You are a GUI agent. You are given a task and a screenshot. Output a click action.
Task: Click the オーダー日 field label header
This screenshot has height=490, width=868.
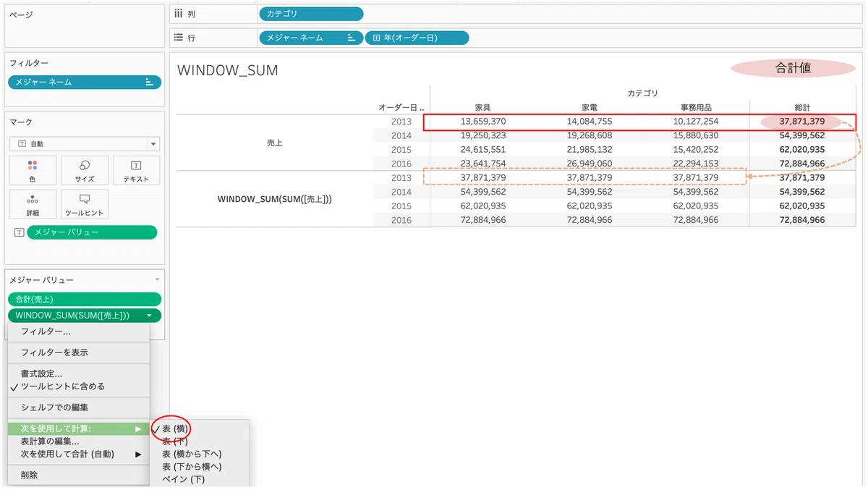[x=401, y=107]
